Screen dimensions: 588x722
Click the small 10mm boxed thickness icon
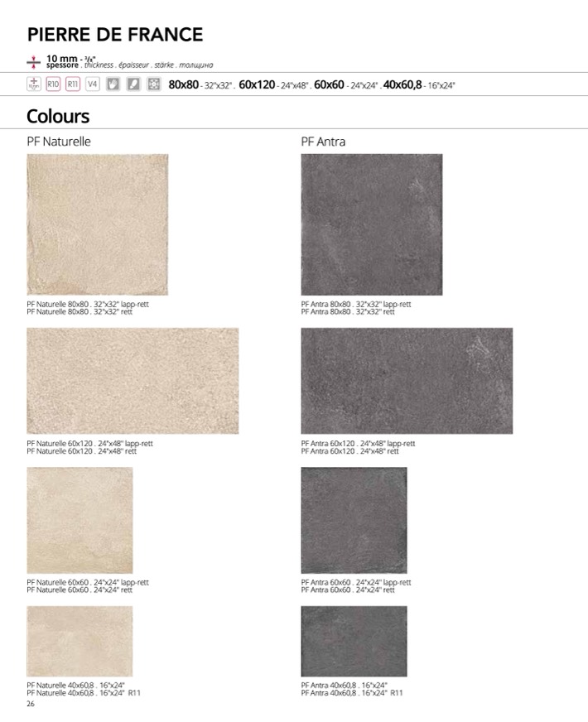(x=34, y=84)
